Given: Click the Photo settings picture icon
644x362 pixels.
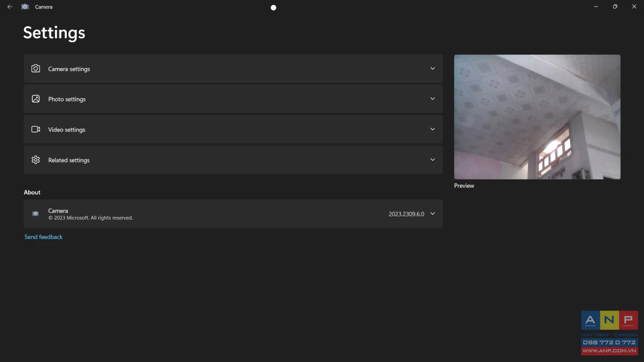Looking at the screenshot, I should 36,99.
